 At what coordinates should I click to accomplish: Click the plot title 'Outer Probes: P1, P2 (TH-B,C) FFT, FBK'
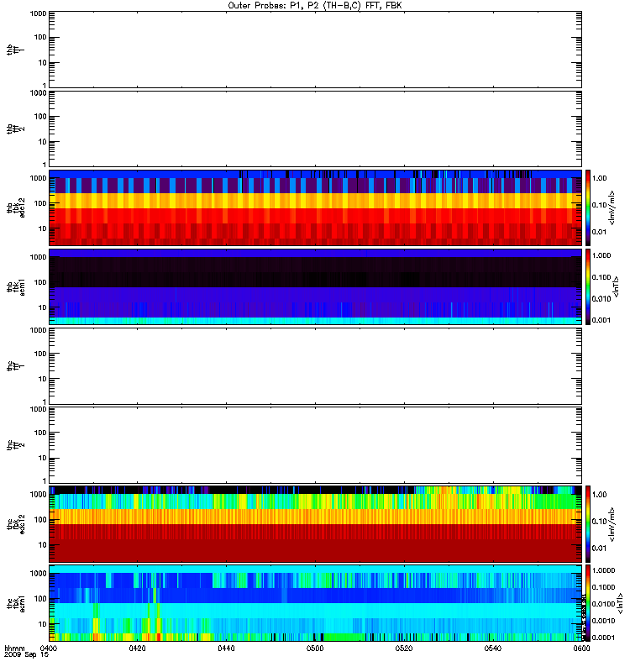[x=315, y=6]
